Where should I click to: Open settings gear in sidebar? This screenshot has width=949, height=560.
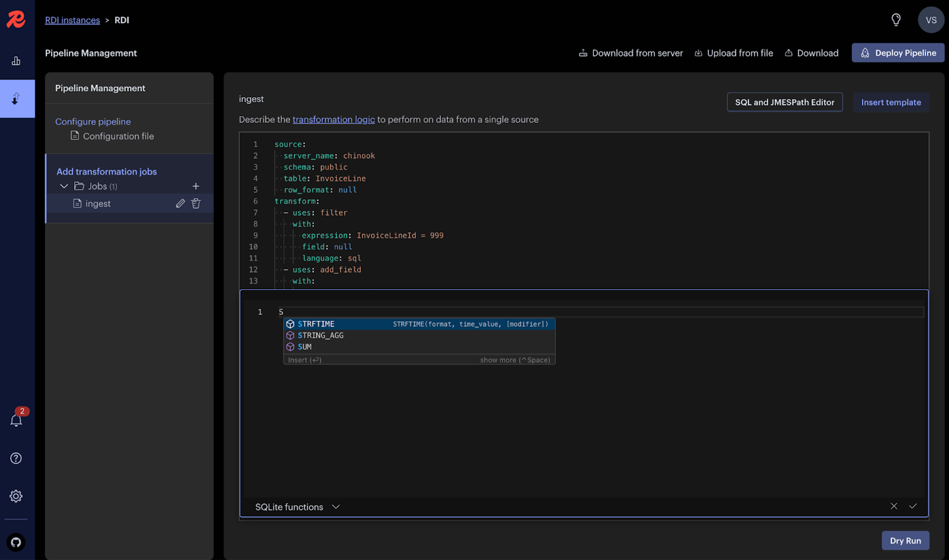click(x=16, y=496)
